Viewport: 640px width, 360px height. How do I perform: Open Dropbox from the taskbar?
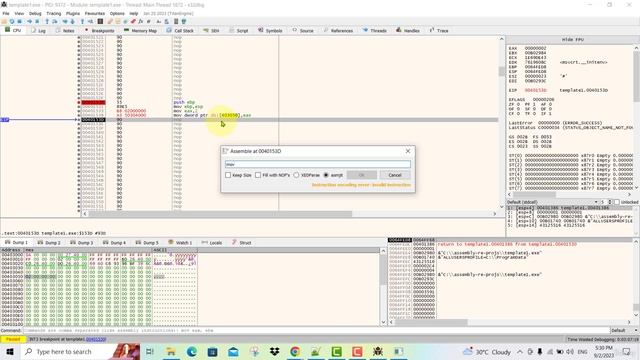274,351
